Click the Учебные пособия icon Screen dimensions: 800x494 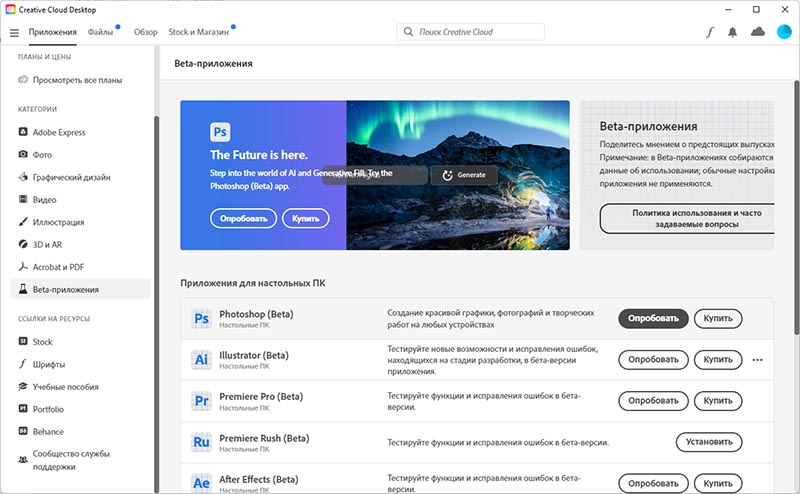tap(23, 386)
